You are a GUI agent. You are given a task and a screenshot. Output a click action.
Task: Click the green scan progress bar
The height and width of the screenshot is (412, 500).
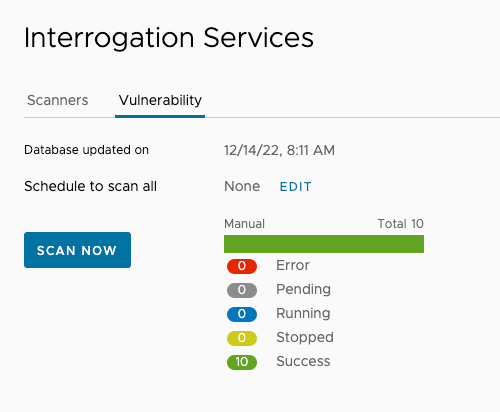324,244
